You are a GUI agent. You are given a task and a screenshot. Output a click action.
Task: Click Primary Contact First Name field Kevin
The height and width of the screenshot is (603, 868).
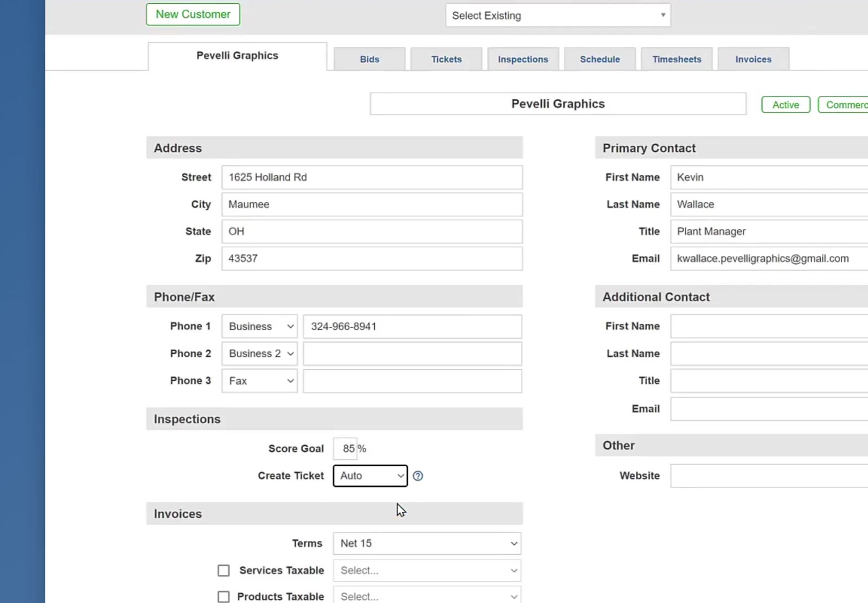(x=769, y=177)
